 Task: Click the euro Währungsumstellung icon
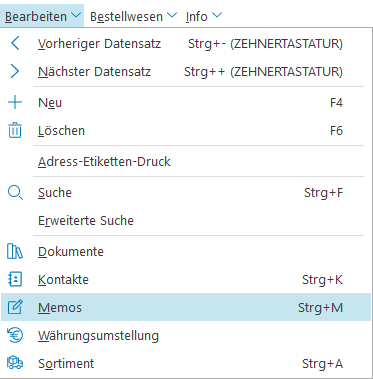15,335
